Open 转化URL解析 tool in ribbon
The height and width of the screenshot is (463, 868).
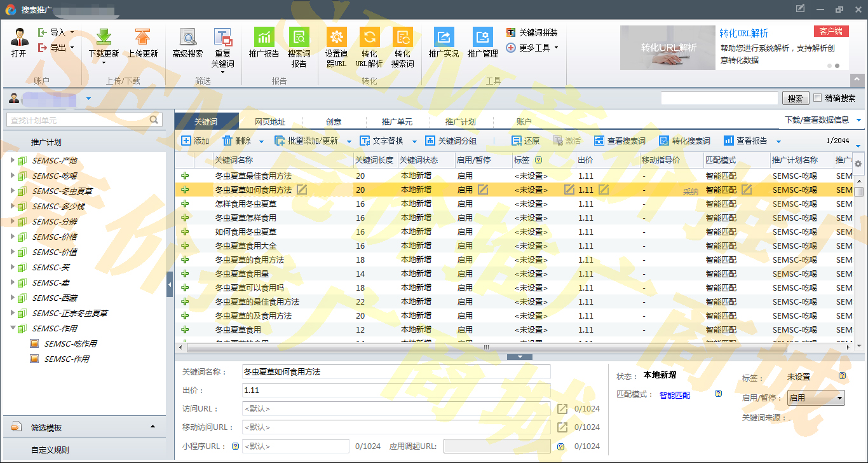pyautogui.click(x=369, y=38)
